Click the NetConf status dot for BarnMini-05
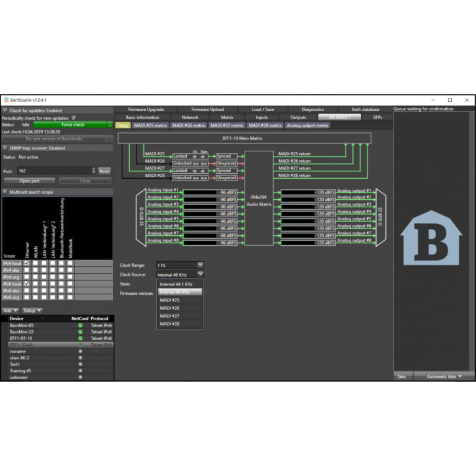The width and height of the screenshot is (476, 476). pos(80,325)
